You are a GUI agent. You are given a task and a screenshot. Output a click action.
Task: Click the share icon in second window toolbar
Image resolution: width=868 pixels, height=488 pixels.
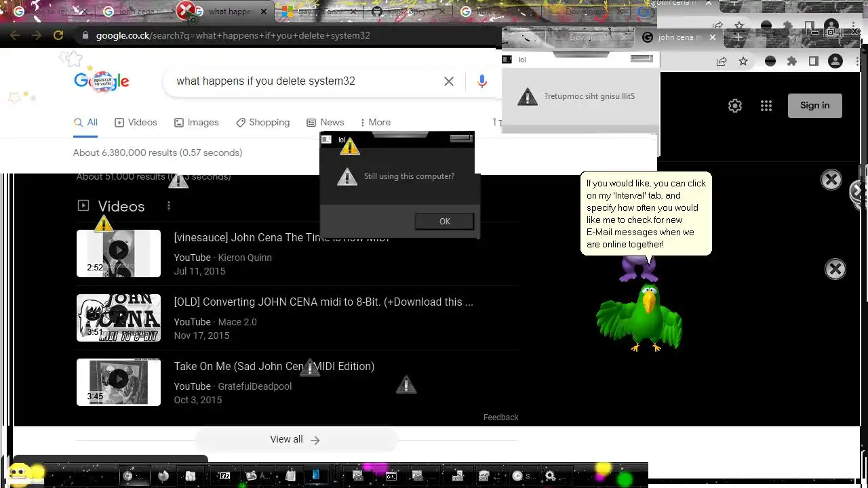point(722,61)
